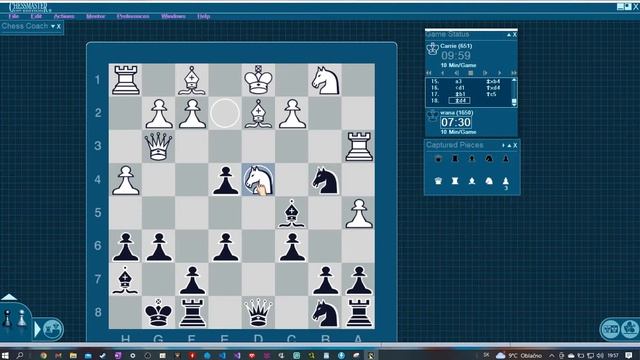The image size is (640, 360).
Task: Click the black knight on b8
Action: [325, 313]
